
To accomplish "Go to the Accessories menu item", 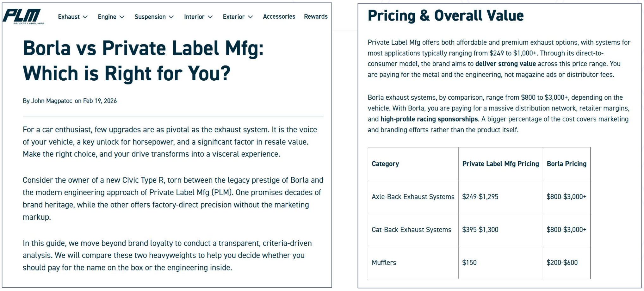I will click(x=279, y=16).
